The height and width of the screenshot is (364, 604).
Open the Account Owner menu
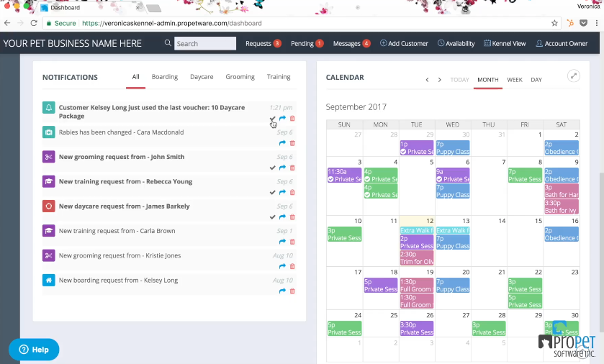click(562, 43)
